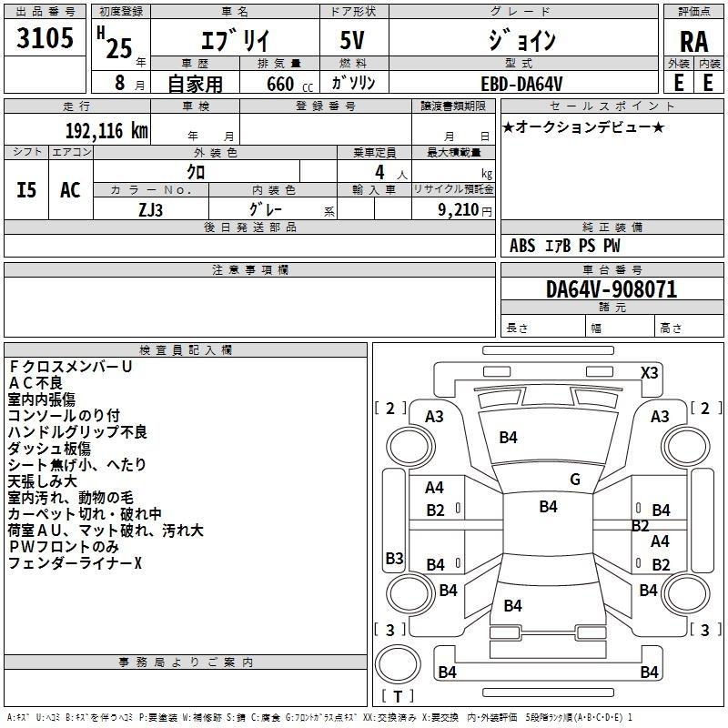
Task: Click the ガソリン fuel value
Action: [x=353, y=83]
